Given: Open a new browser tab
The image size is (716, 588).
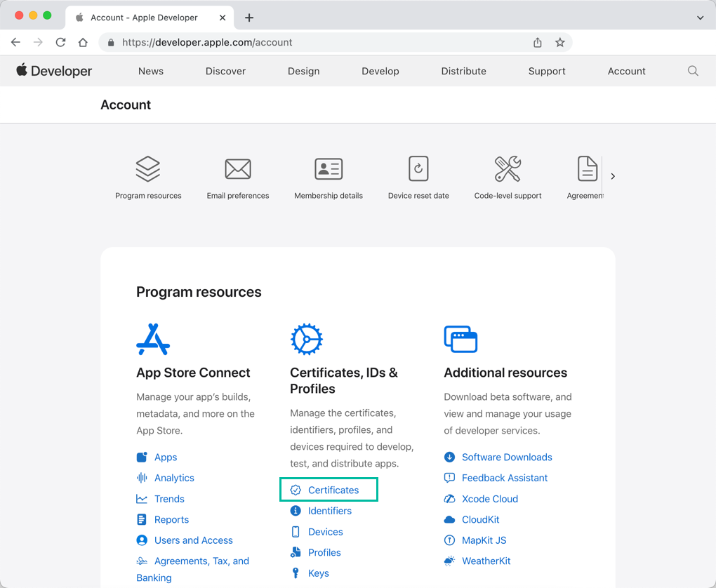Looking at the screenshot, I should [x=249, y=18].
